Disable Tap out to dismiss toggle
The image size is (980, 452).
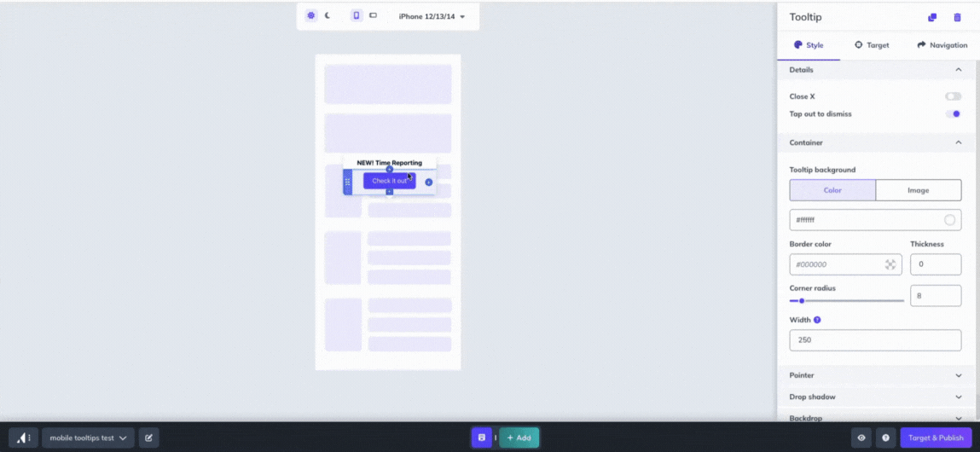953,113
